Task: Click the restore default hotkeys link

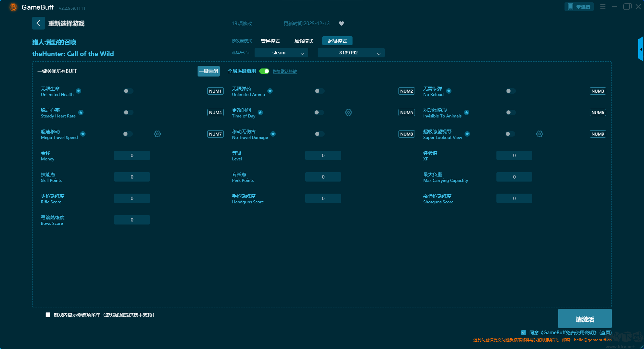Action: click(284, 71)
